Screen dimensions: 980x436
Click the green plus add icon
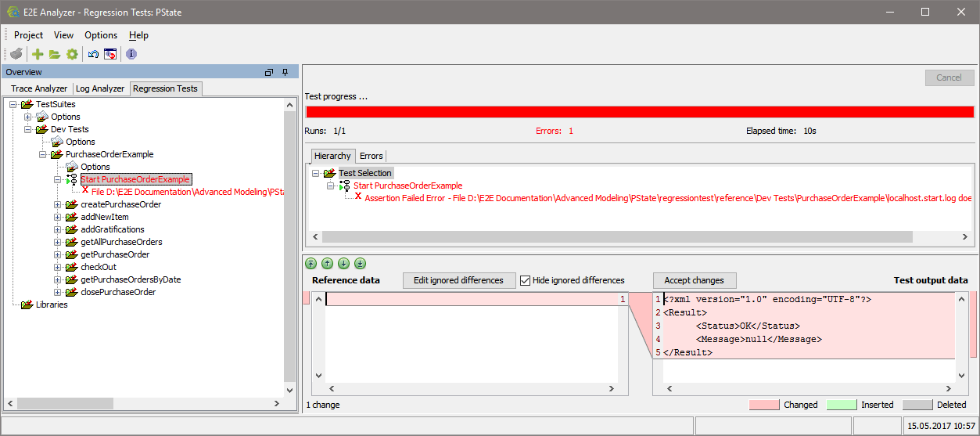(x=37, y=54)
